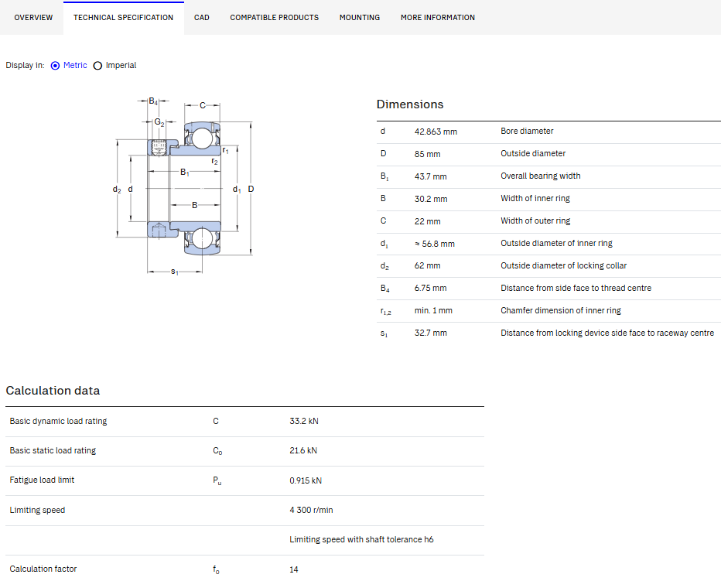Go to the Mounting tab
The image size is (721, 588).
[360, 18]
